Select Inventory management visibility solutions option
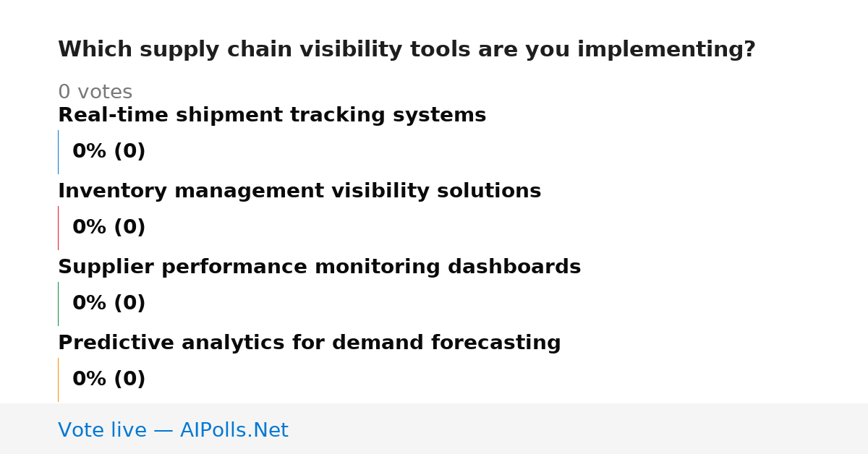Viewport: 868px width, 454px height. (x=299, y=192)
